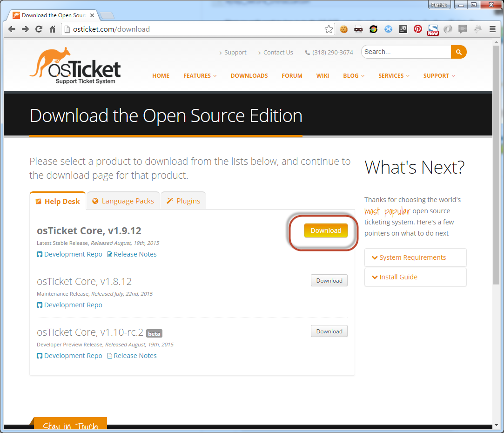Open the Contact Us link
The height and width of the screenshot is (433, 504).
point(278,53)
